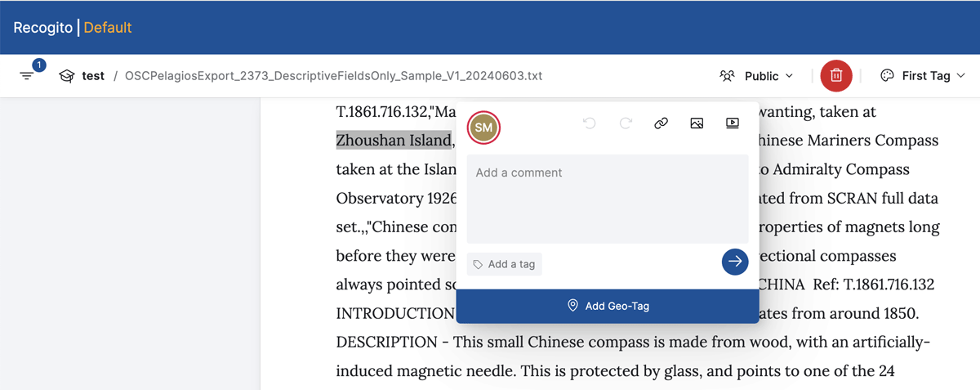Click the Add Geo-Tag button

(x=608, y=306)
